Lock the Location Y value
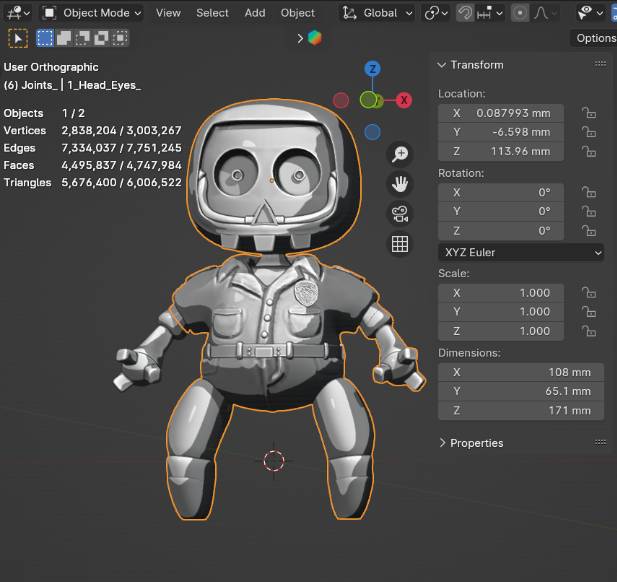617x582 pixels. pyautogui.click(x=589, y=132)
